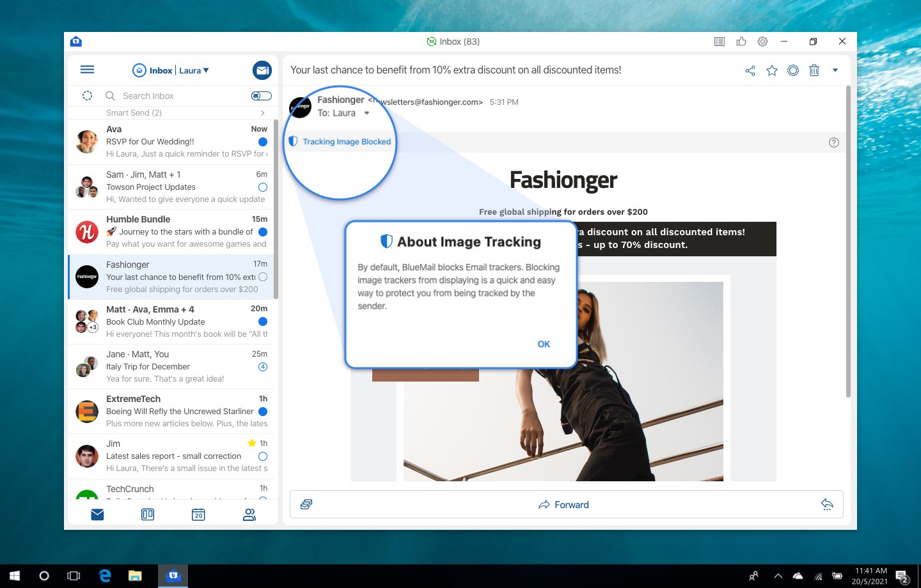The width and height of the screenshot is (921, 588).
Task: Click the Inbox folder label
Action: pos(161,70)
